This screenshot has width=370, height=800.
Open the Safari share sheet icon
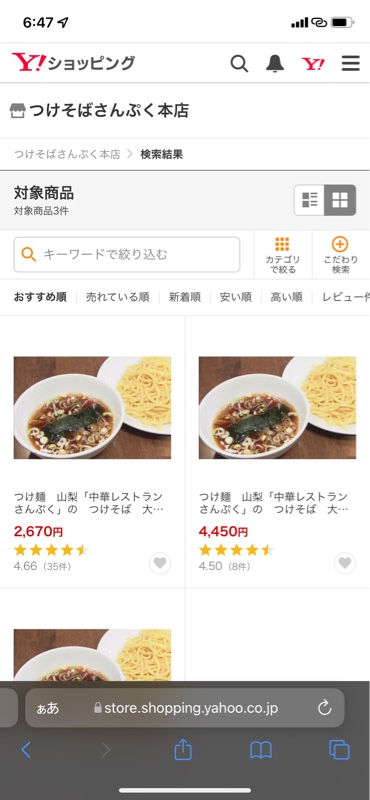(x=183, y=750)
